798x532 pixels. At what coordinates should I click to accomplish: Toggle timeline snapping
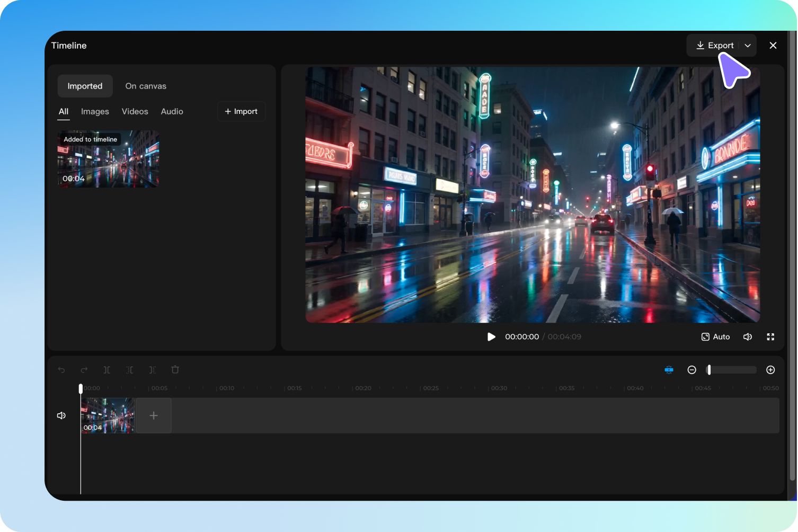669,370
